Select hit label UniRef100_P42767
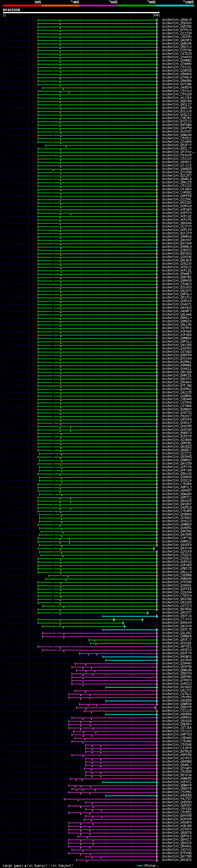The height and width of the screenshot is (868, 197). point(177,799)
